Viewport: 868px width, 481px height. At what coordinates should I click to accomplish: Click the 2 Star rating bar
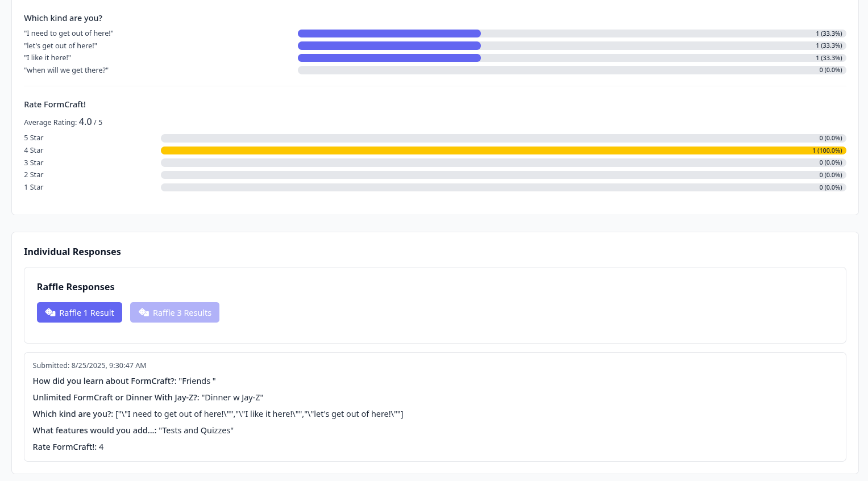(504, 175)
